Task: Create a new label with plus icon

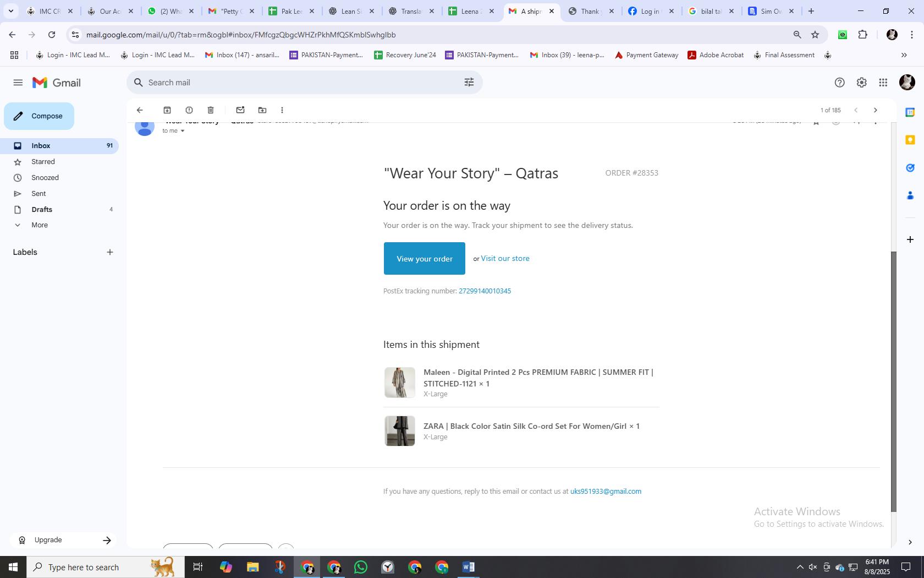Action: (110, 252)
